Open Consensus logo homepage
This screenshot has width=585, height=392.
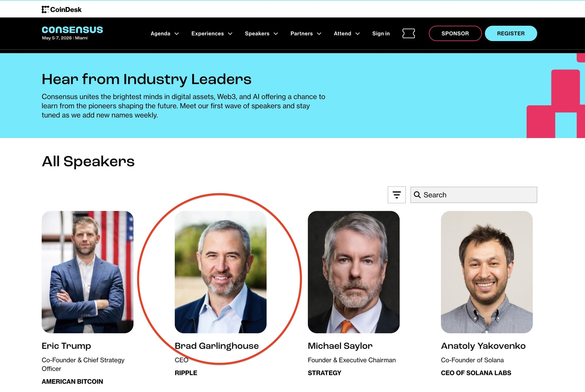click(x=72, y=33)
